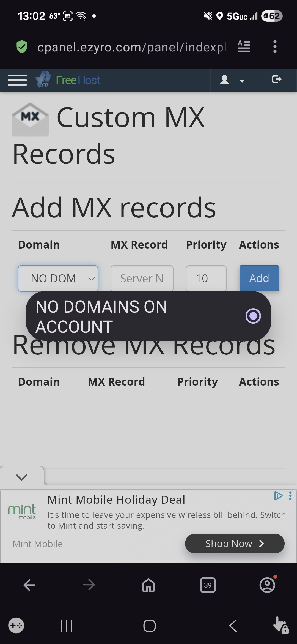
Task: Open Android recent apps button
Action: click(66, 626)
